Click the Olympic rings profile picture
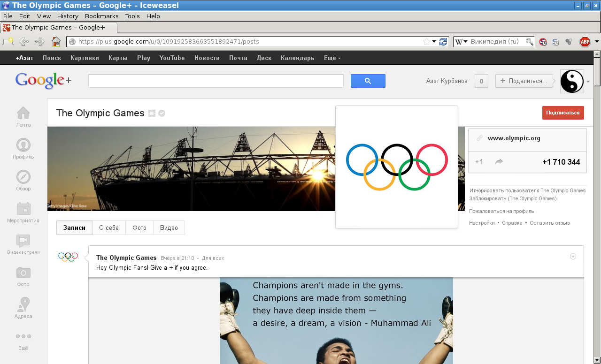Image resolution: width=601 pixels, height=364 pixels. [397, 167]
